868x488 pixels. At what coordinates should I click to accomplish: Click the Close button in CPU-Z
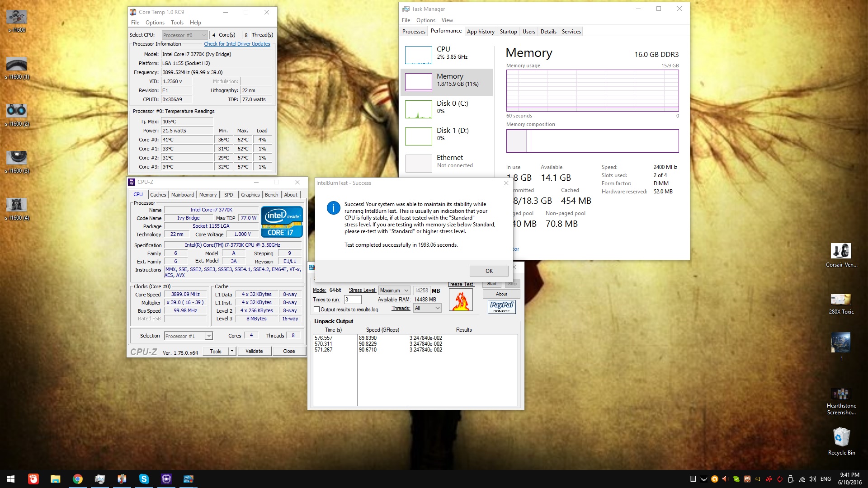pyautogui.click(x=289, y=351)
